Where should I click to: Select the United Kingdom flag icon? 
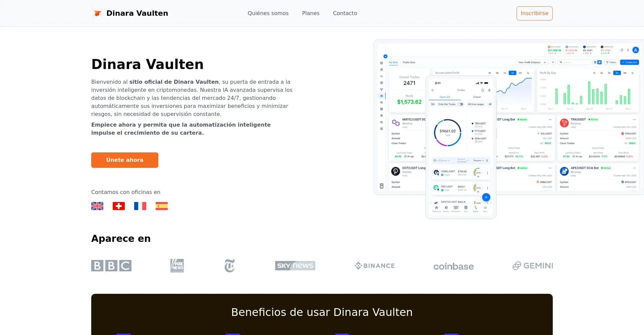pyautogui.click(x=97, y=206)
